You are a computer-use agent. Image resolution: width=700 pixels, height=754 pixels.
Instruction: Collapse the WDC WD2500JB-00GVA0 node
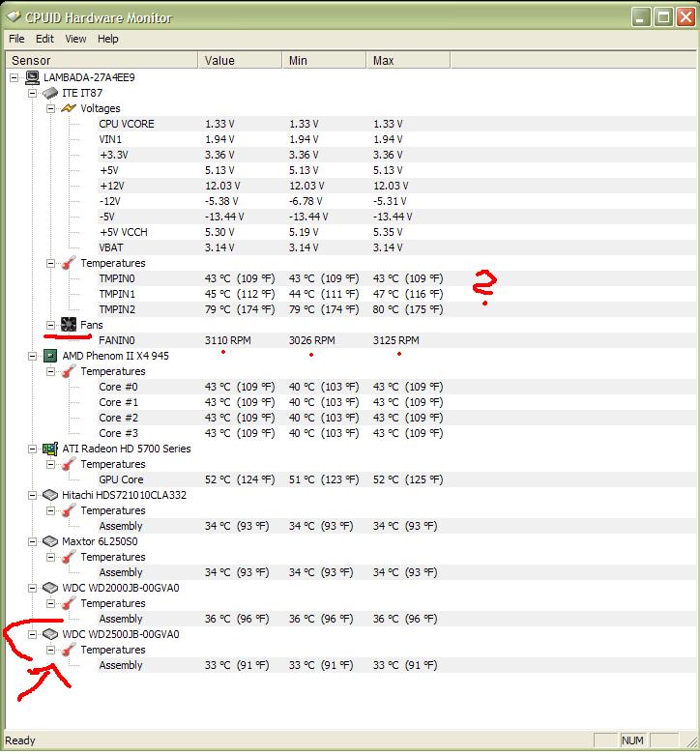(32, 635)
